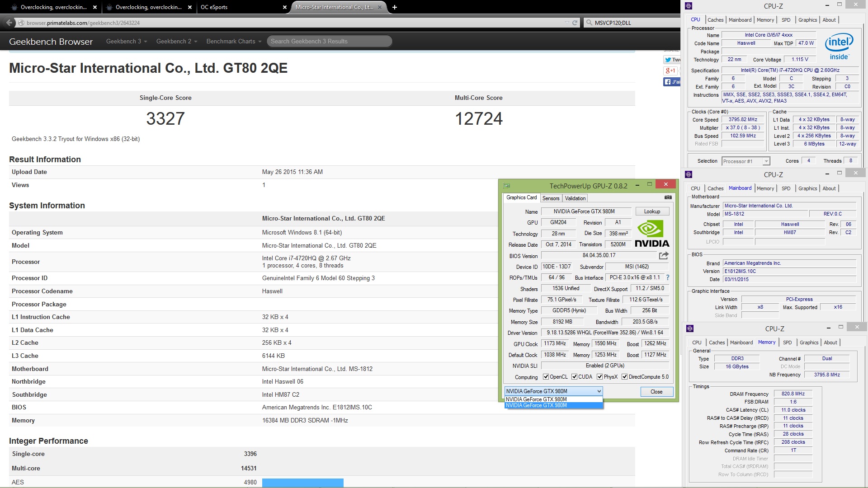The height and width of the screenshot is (488, 868).
Task: Click the GPU-Z BIOS export icon
Action: (664, 255)
